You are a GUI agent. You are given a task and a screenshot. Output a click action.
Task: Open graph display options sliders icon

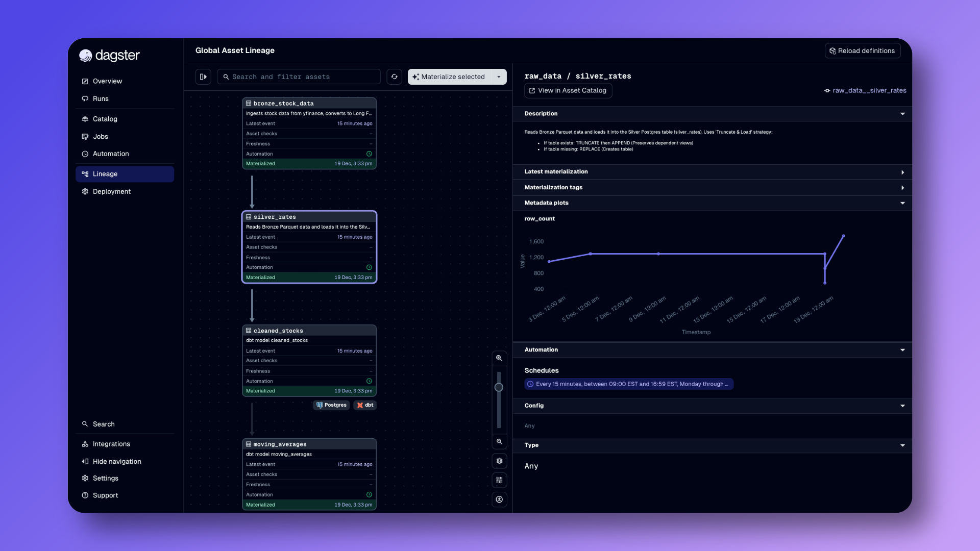pos(499,480)
